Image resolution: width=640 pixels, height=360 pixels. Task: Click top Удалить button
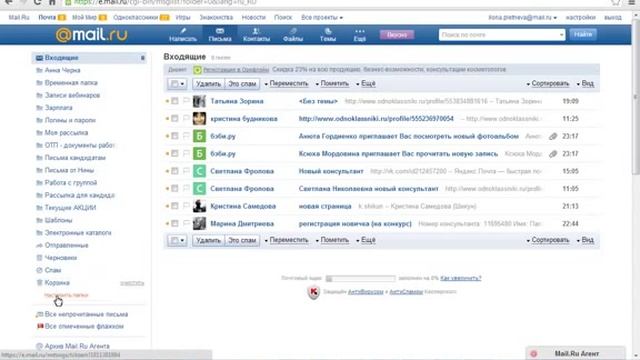[x=208, y=84]
